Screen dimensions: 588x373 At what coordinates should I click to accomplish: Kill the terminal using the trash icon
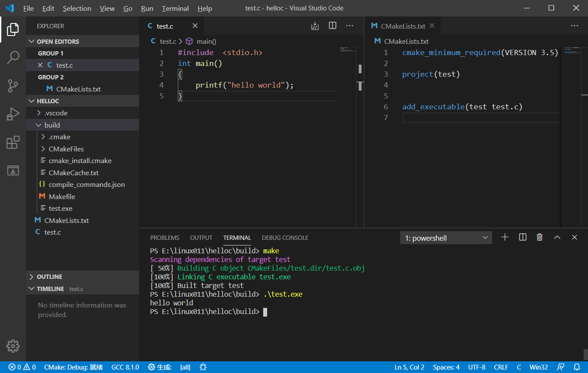click(539, 237)
